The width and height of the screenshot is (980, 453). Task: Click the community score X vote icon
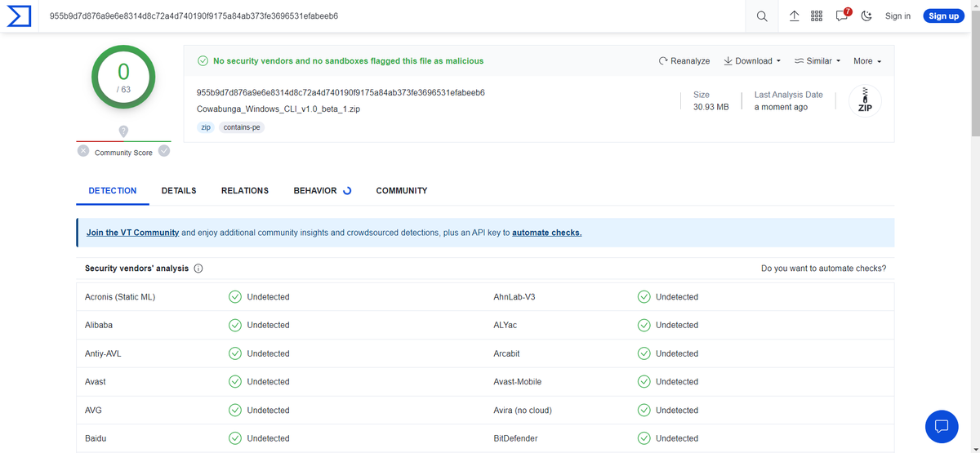(83, 151)
